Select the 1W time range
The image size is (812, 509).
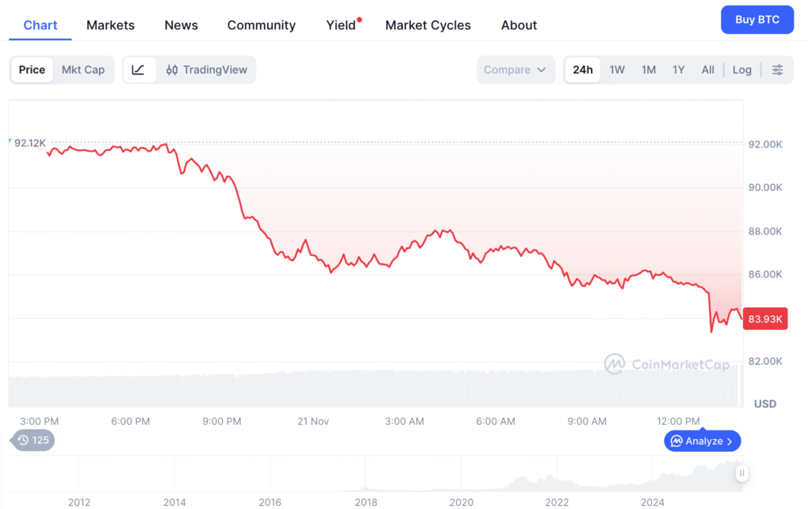(x=617, y=70)
